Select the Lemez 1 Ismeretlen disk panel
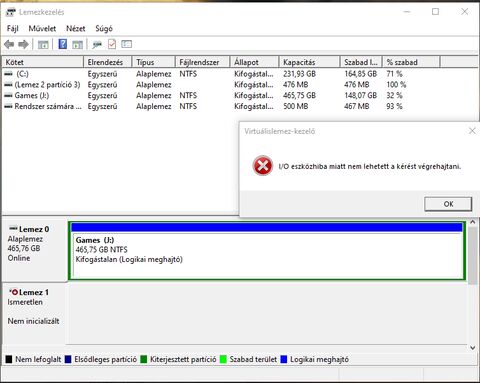The image size is (480, 383). pos(35,313)
